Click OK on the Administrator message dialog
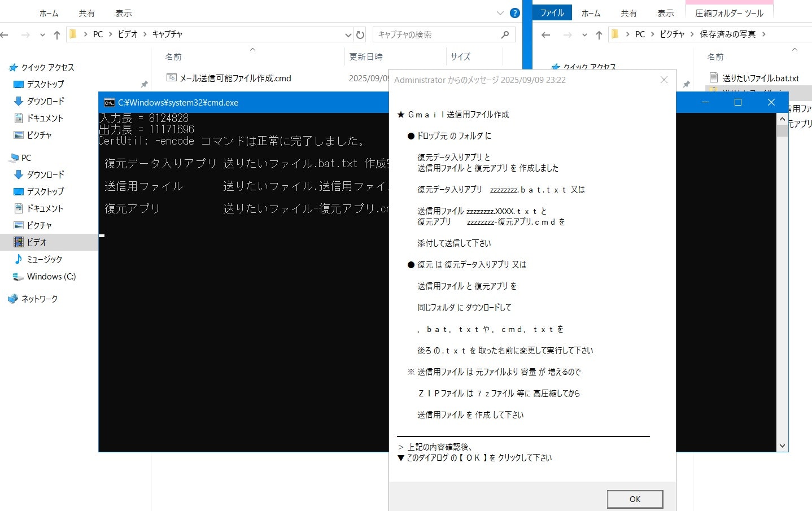This screenshot has height=511, width=812. click(x=635, y=499)
